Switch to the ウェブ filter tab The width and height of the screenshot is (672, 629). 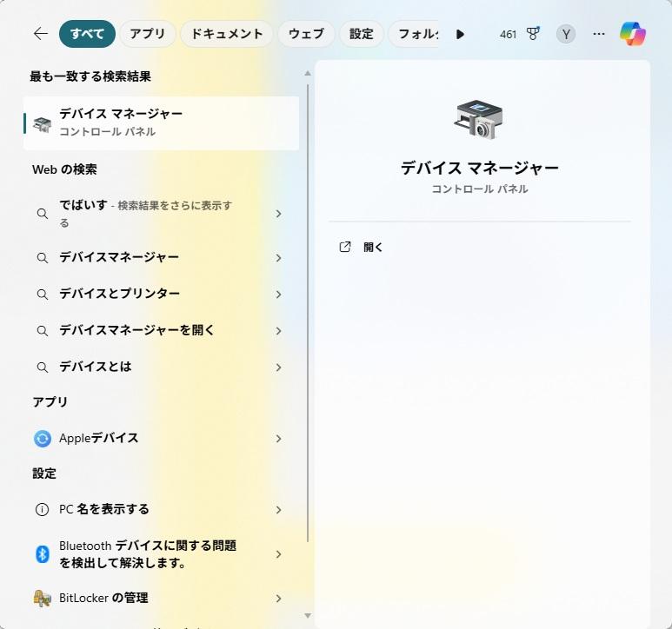306,34
